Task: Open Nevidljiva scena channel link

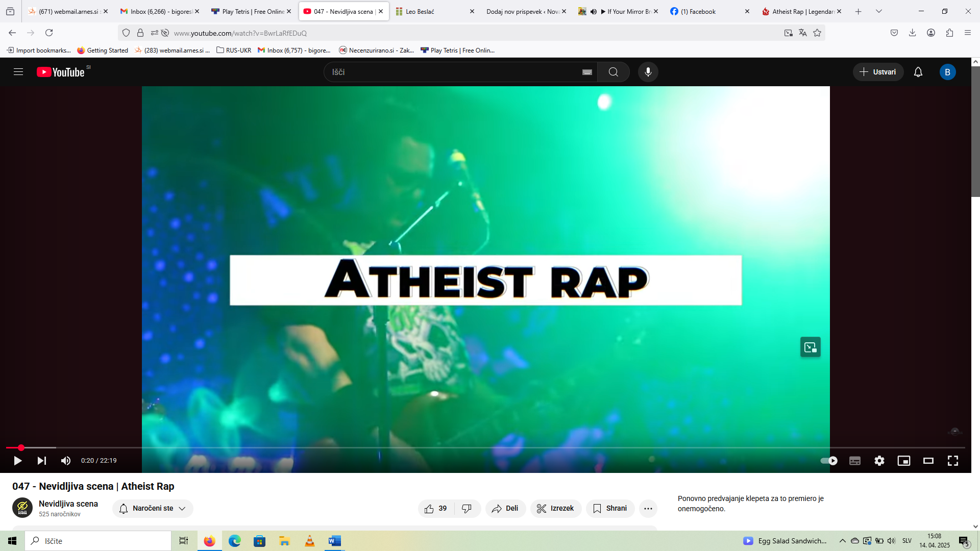Action: (68, 504)
